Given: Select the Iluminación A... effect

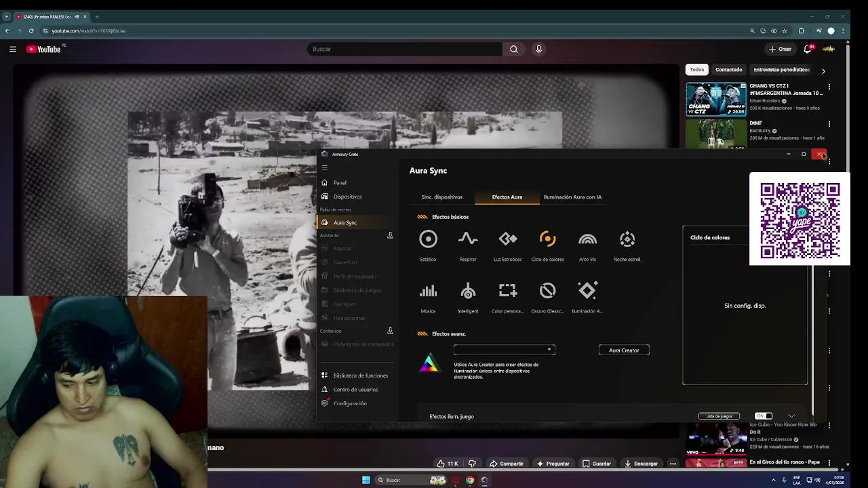Looking at the screenshot, I should [587, 298].
